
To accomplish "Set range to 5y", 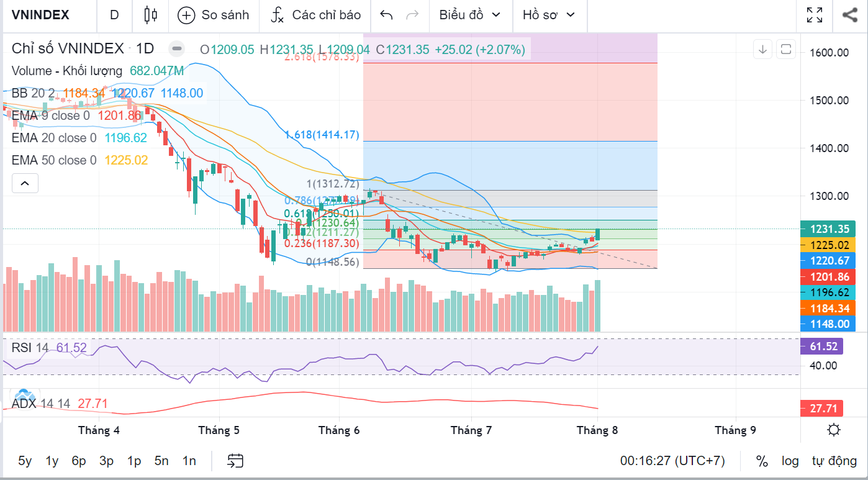I will [x=25, y=461].
